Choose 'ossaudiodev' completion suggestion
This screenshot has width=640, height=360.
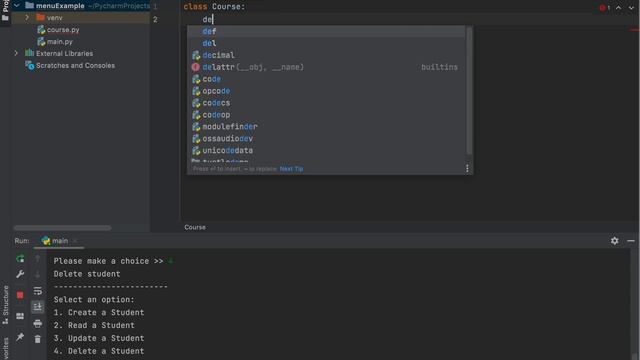click(x=326, y=138)
